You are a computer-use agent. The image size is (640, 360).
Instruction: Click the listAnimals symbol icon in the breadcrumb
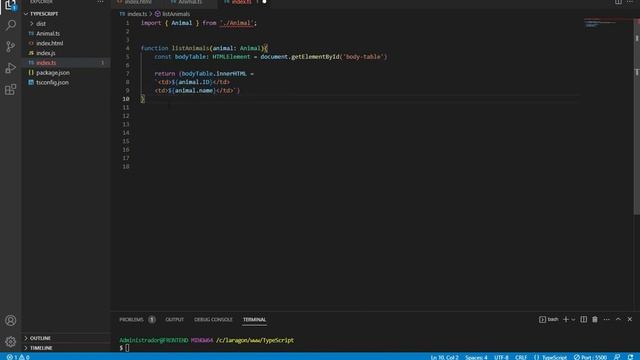point(158,14)
